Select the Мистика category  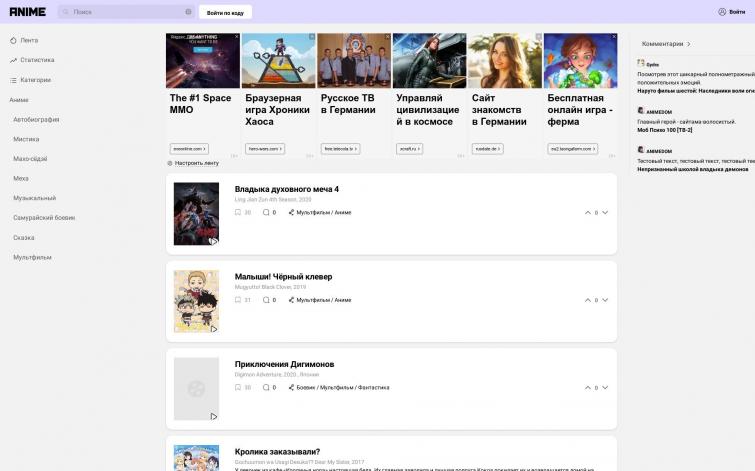pos(26,139)
